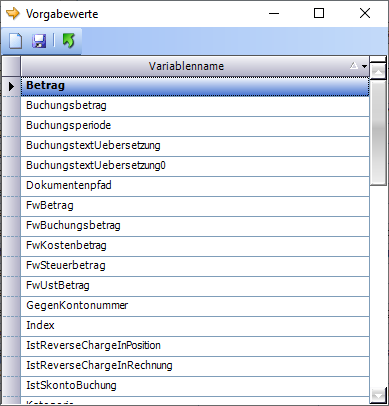Image resolution: width=389 pixels, height=406 pixels.
Task: Select the IstSkontoBuchung row
Action: [x=195, y=386]
